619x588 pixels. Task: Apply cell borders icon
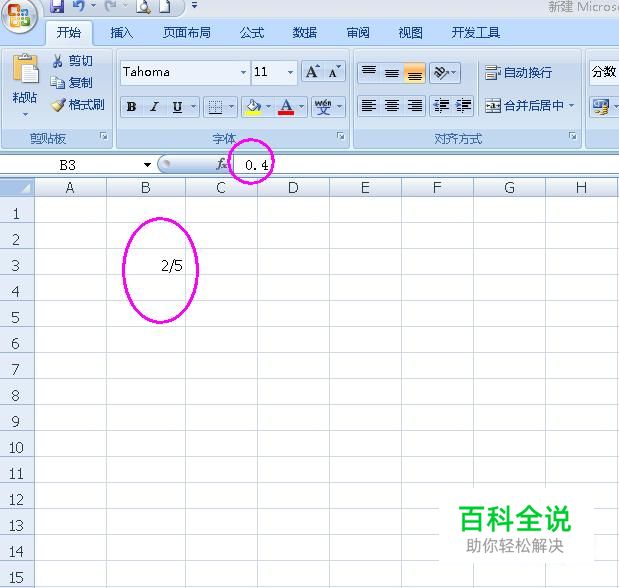coord(215,107)
